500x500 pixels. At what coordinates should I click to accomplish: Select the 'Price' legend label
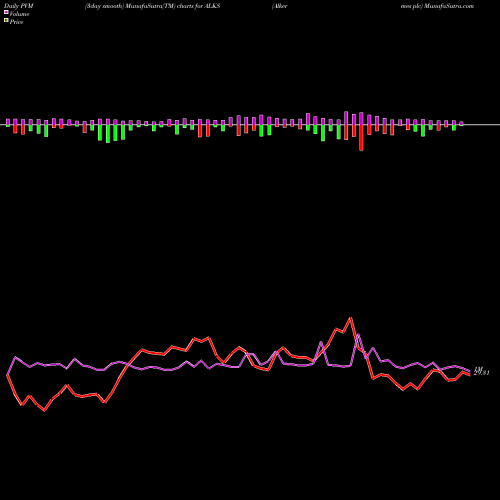pyautogui.click(x=16, y=22)
